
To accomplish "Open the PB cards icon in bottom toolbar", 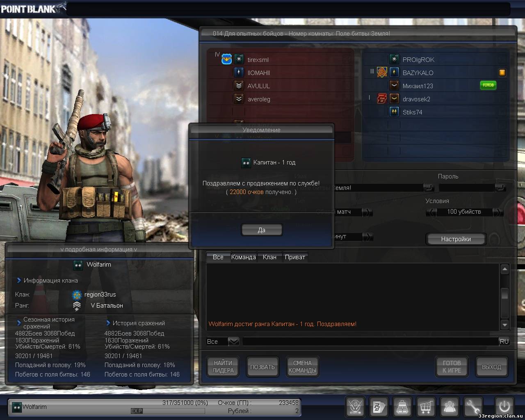I will click(x=378, y=407).
